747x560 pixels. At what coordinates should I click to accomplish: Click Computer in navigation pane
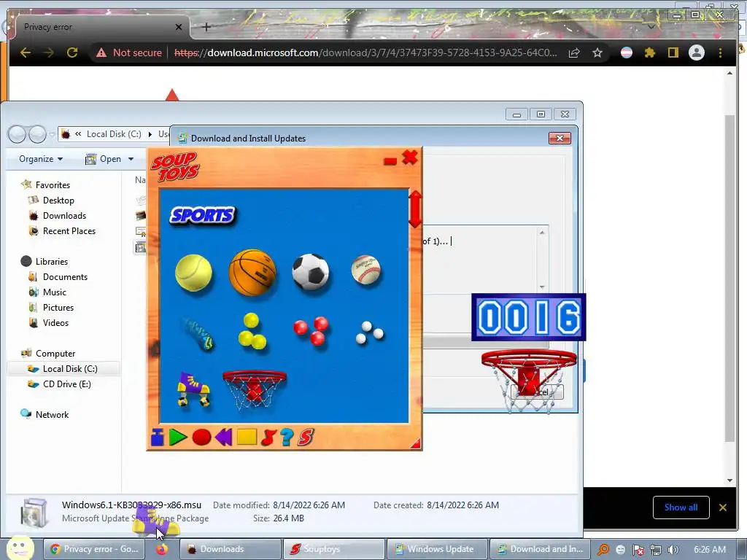point(55,354)
